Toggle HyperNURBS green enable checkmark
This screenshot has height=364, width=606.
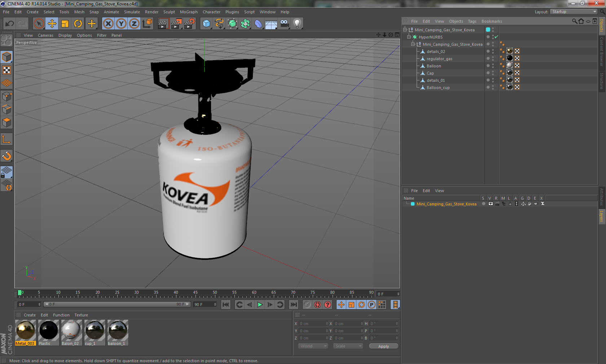click(497, 37)
